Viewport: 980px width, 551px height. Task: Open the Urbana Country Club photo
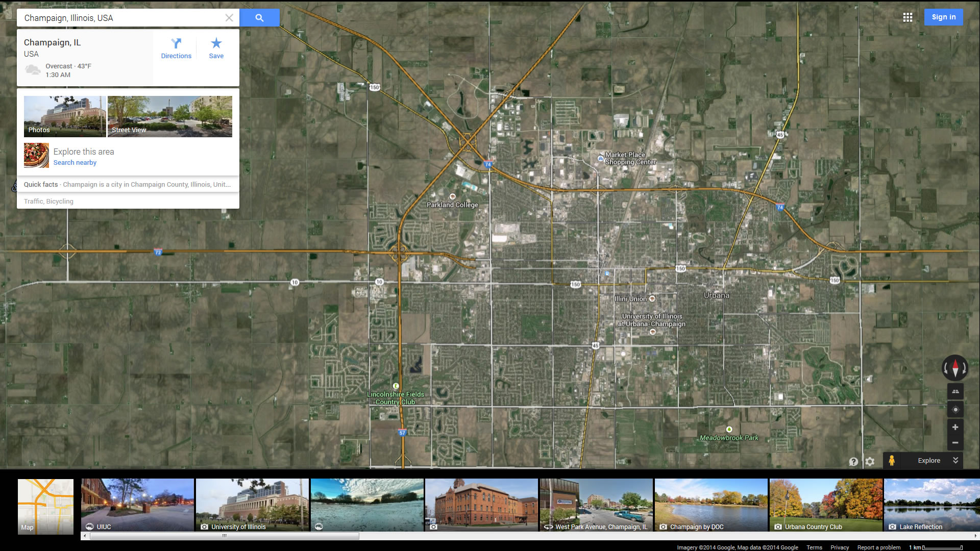tap(825, 505)
